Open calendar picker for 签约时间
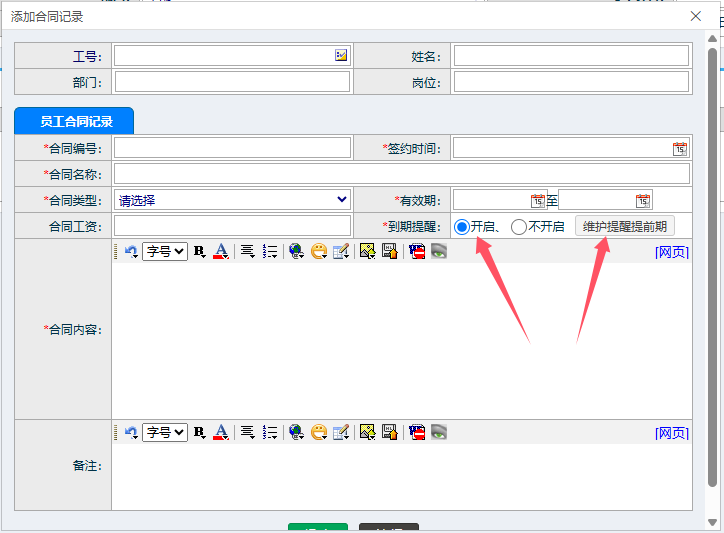The width and height of the screenshot is (724, 533). tap(680, 148)
